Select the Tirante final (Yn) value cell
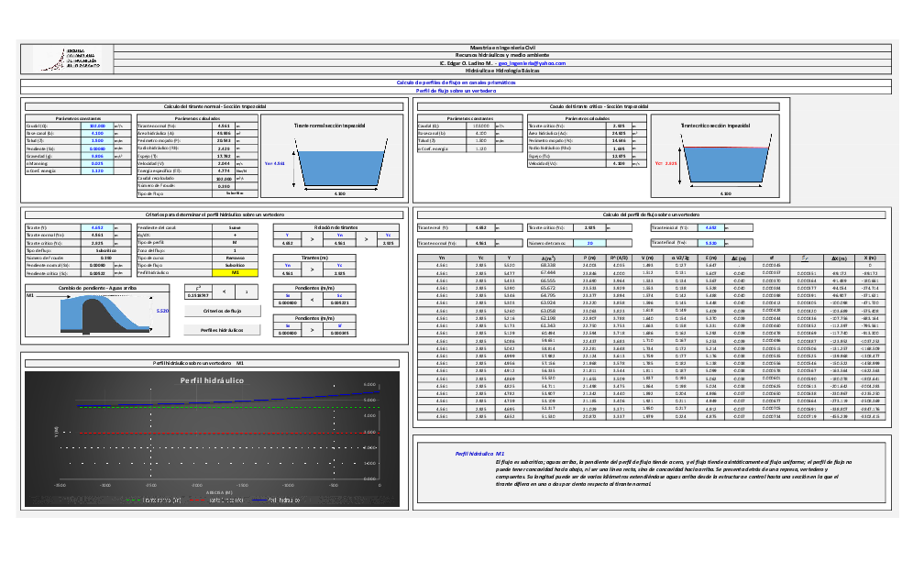This screenshot has height=561, width=924. (x=711, y=243)
